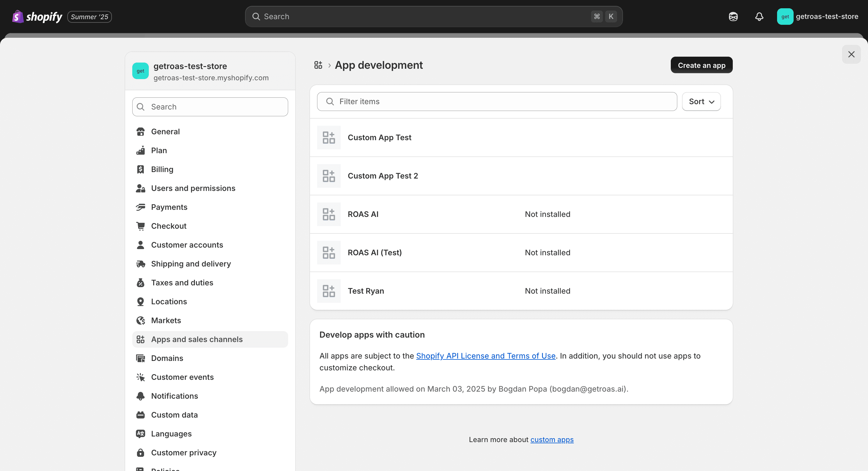The height and width of the screenshot is (471, 868).
Task: Click the Shopify logo in the top bar
Action: [37, 17]
